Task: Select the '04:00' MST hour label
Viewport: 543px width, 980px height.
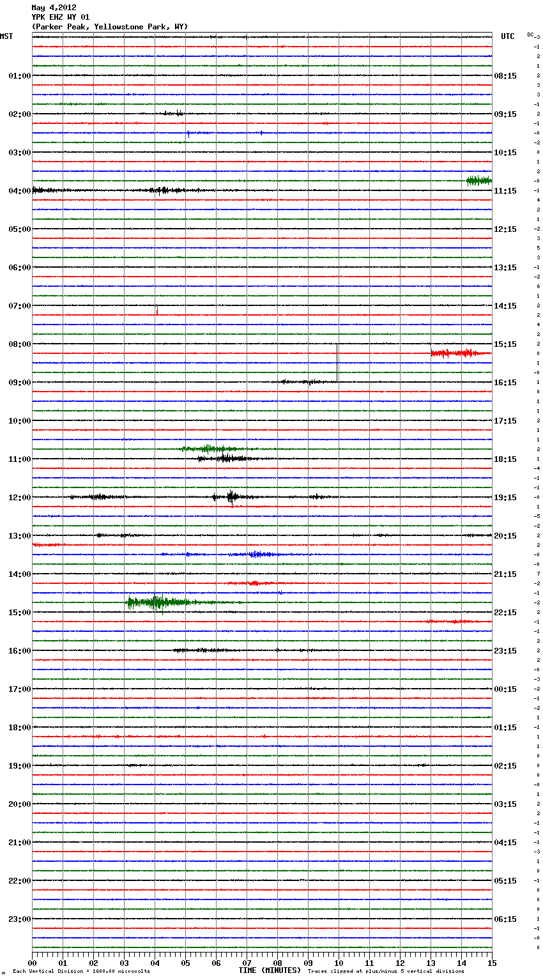Action: (20, 191)
